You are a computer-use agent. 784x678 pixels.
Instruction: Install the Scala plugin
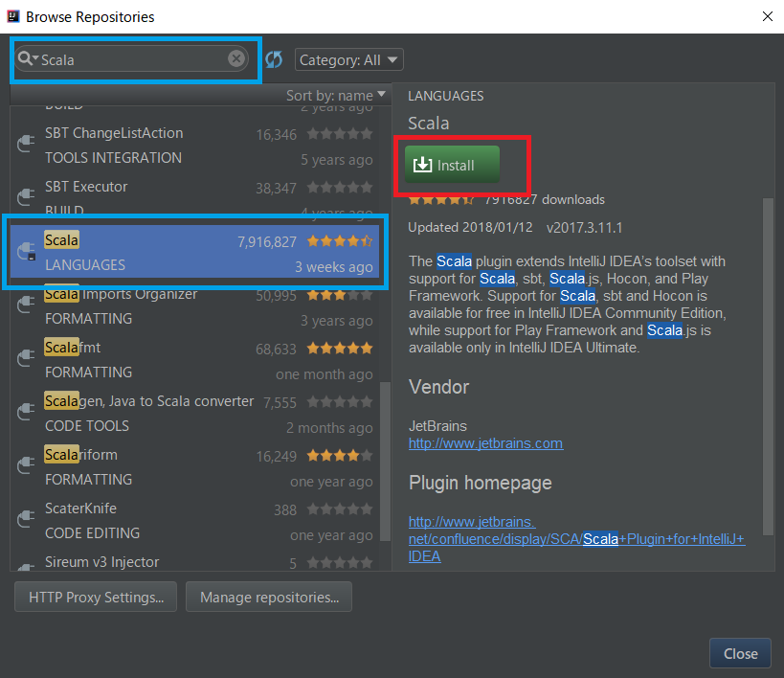coord(452,165)
